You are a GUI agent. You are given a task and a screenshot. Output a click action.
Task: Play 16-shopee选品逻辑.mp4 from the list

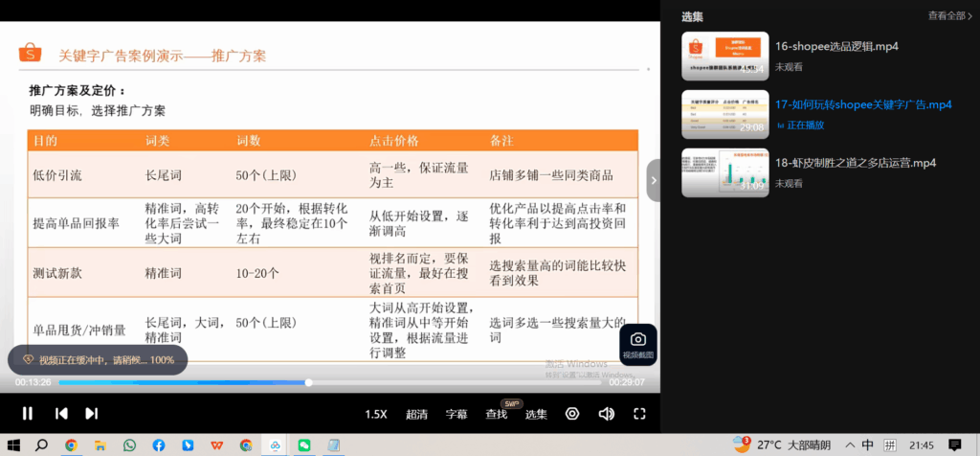coord(836,46)
